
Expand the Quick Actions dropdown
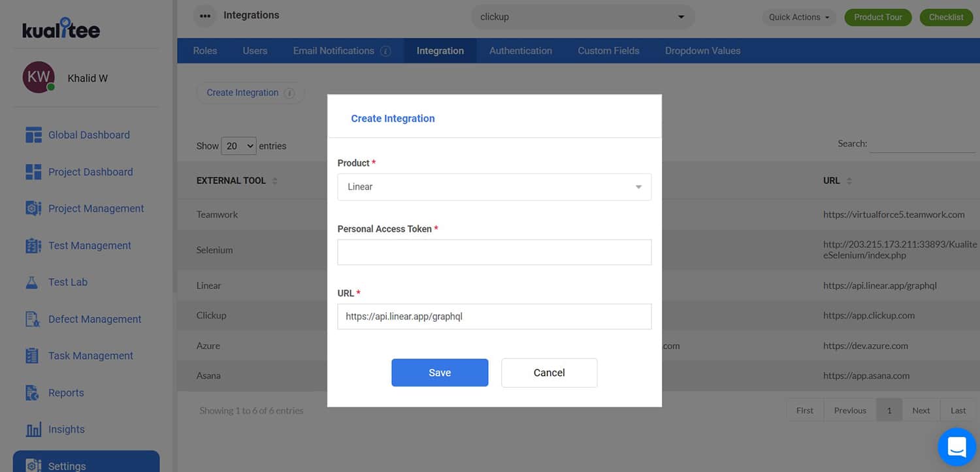pos(799,17)
